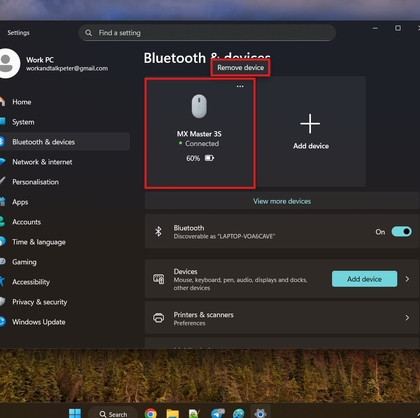The width and height of the screenshot is (420, 418).
Task: Click the Settings gear on taskbar
Action: coord(260,413)
